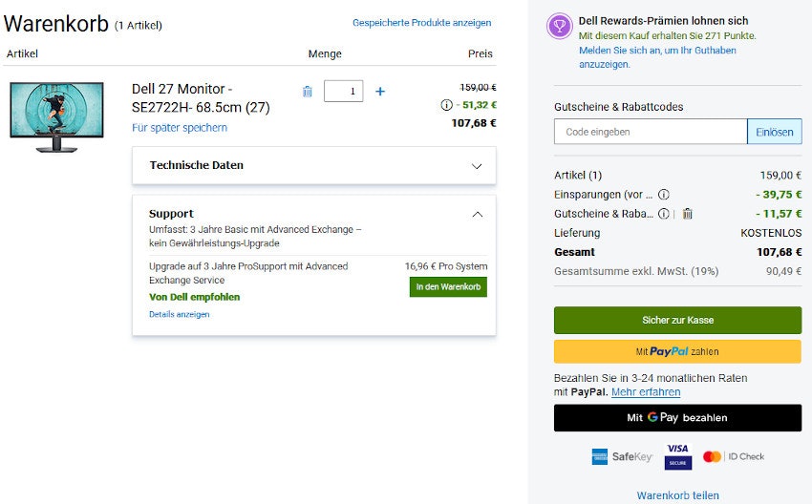Click the trash icon to remove the monitor
812x504 pixels.
[308, 92]
